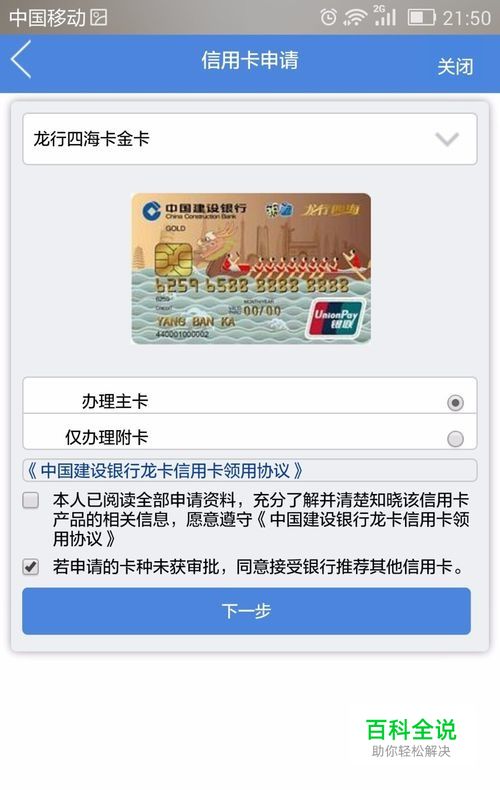
Task: Uncheck the 同意接受银行推荐其他信用卡 checkbox
Action: [31, 566]
